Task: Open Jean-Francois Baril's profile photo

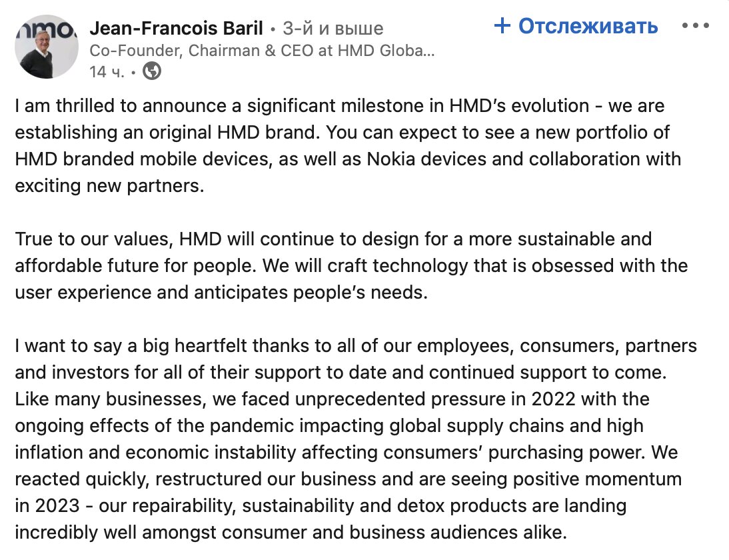Action: tap(47, 47)
